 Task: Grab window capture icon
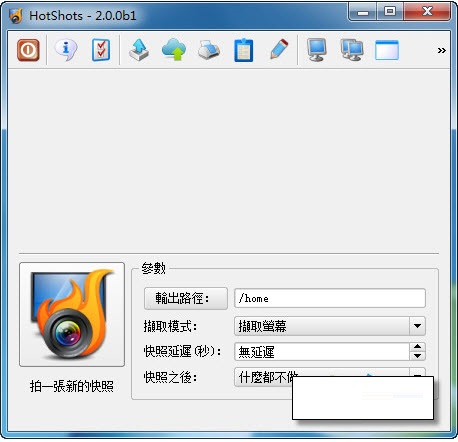387,50
